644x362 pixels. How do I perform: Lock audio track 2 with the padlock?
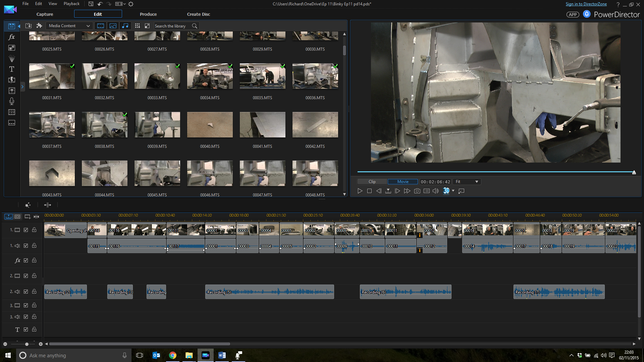(x=34, y=292)
